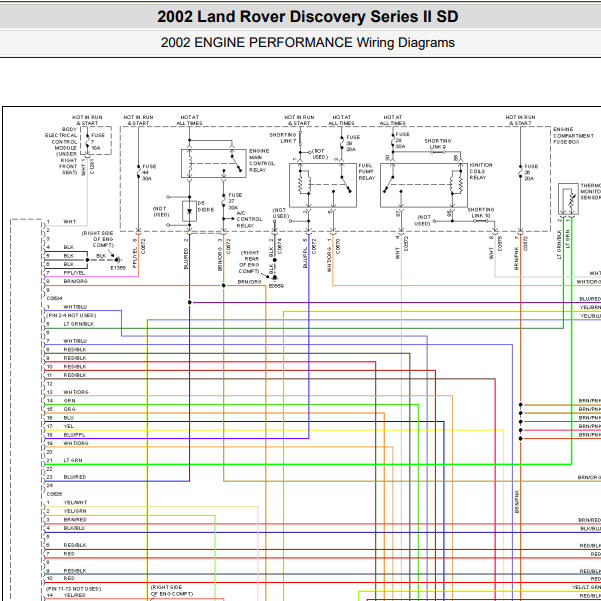
Task: Click pin 23 'BLU/RED' wire label
Action: [75, 477]
